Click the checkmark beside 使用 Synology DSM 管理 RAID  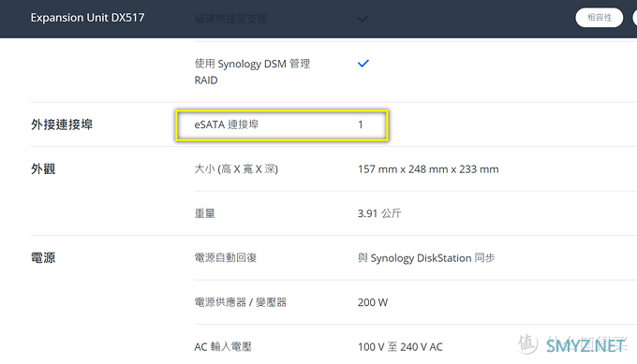363,64
